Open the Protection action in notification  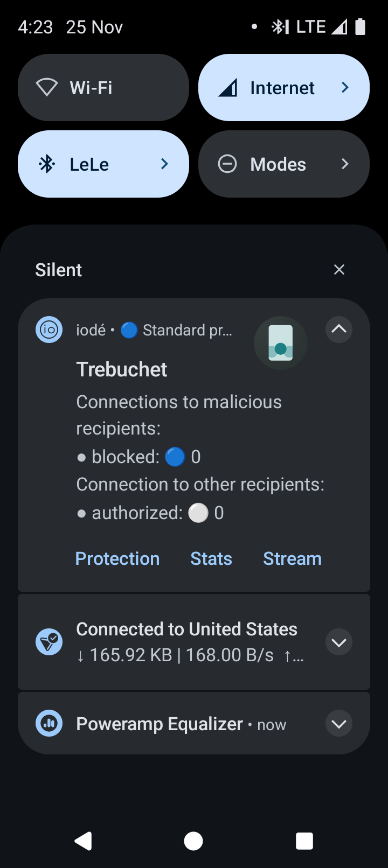pos(117,558)
